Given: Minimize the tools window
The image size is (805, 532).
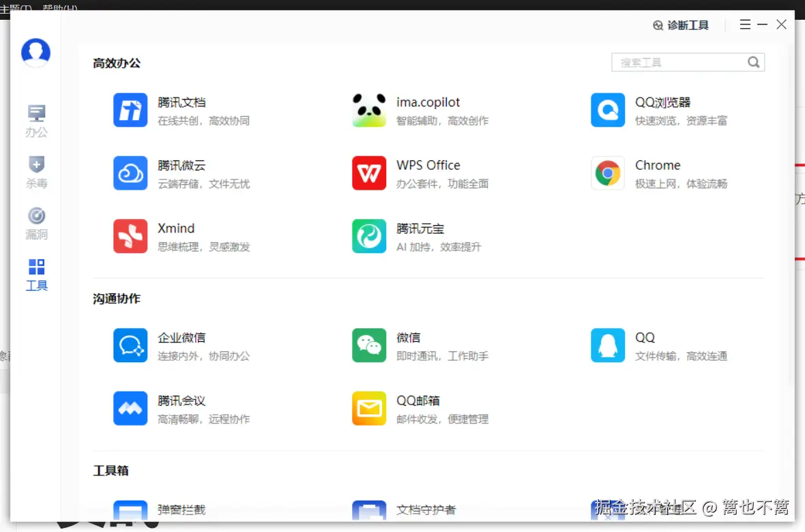Looking at the screenshot, I should pos(763,24).
